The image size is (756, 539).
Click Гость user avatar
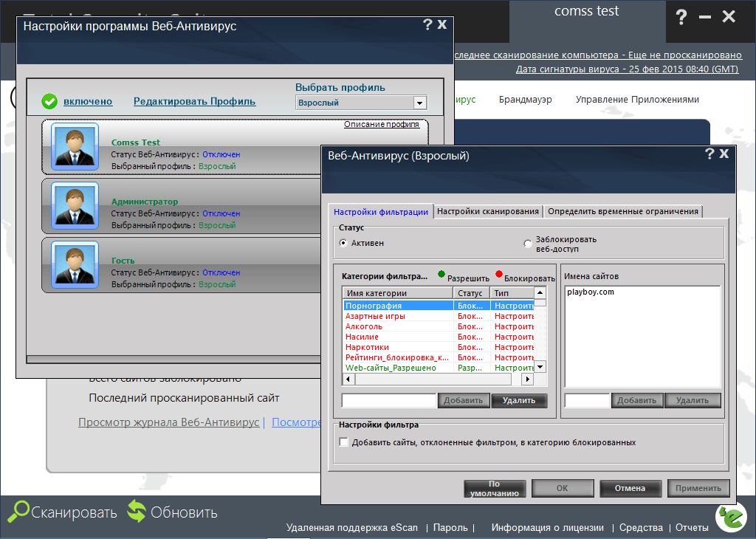(75, 264)
